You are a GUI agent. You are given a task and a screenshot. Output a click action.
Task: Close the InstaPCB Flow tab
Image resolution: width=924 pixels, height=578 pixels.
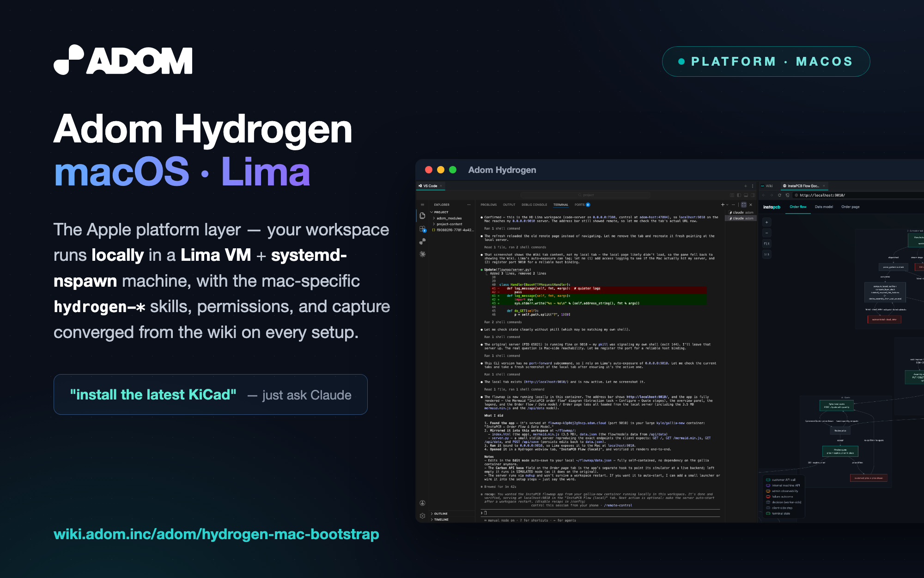coord(824,186)
